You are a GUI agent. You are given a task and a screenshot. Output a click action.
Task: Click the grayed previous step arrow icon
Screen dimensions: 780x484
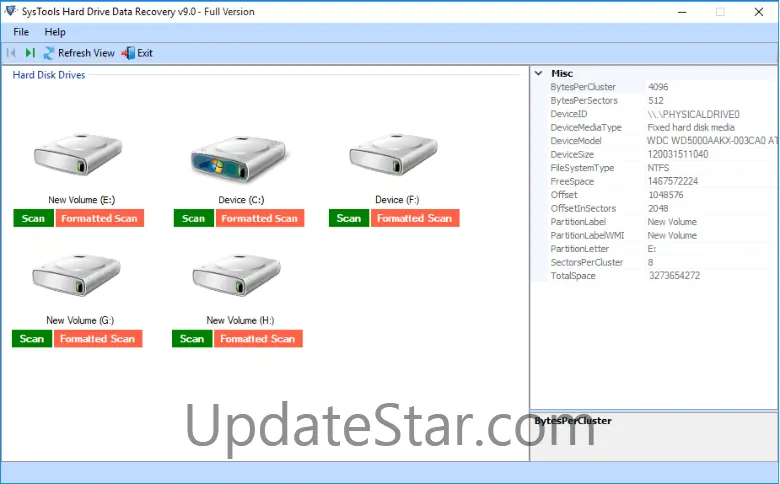(x=11, y=53)
